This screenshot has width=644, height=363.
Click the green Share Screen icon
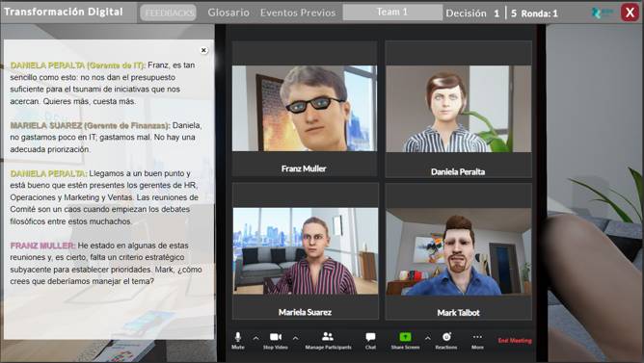[x=405, y=337]
